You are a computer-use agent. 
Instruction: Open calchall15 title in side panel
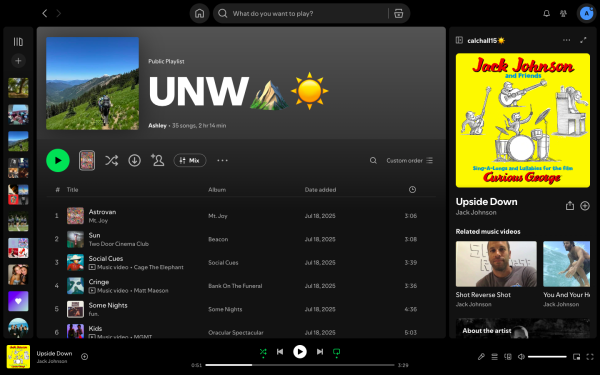486,40
